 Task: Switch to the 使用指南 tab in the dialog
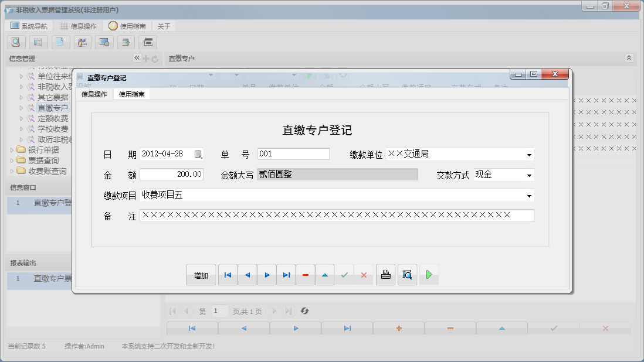(x=131, y=93)
